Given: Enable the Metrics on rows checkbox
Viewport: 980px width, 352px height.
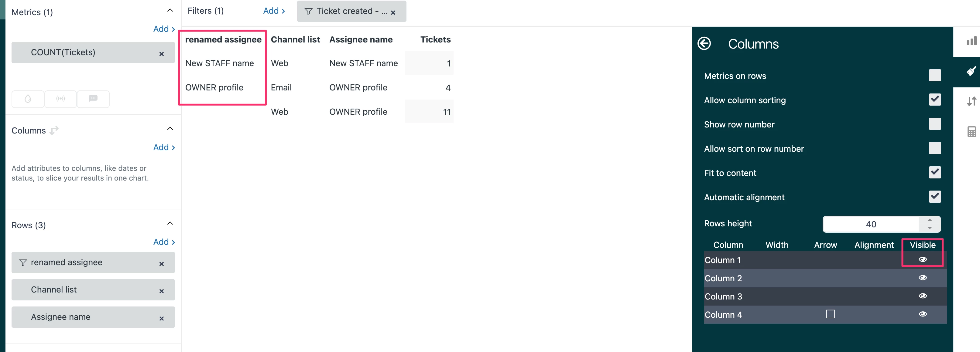Looking at the screenshot, I should (x=934, y=75).
